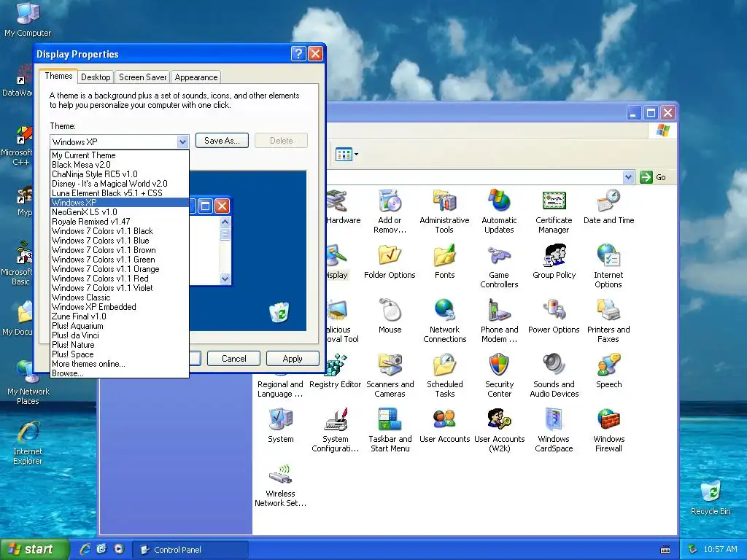This screenshot has height=560, width=747.
Task: Click the Start button
Action: [x=34, y=549]
